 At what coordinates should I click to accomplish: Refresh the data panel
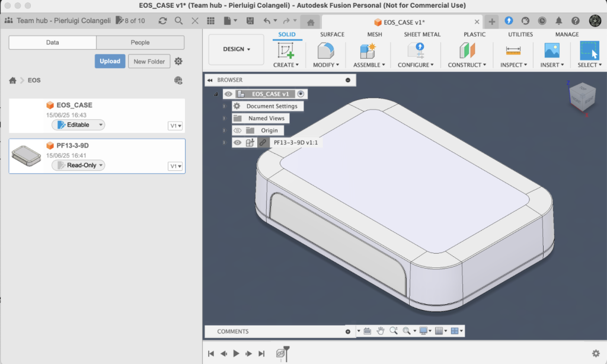162,21
